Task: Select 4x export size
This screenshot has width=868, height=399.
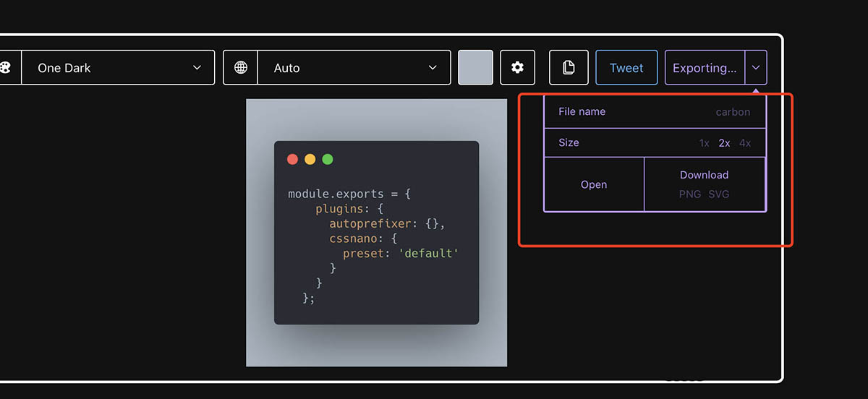Action: [x=745, y=143]
